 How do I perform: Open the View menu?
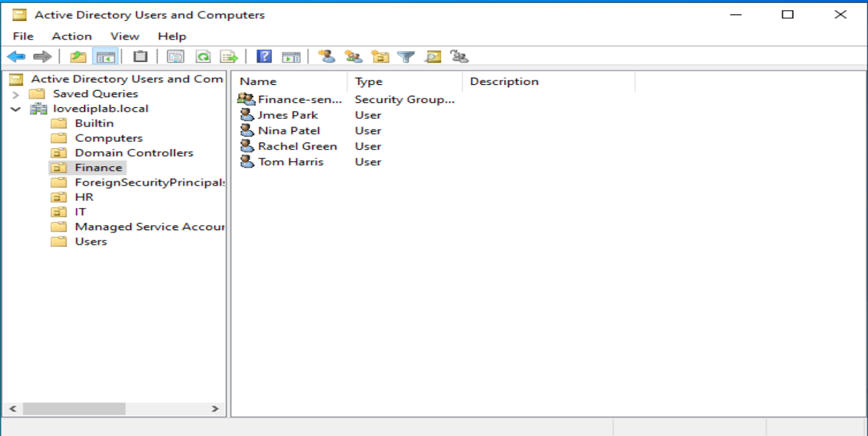pos(125,36)
